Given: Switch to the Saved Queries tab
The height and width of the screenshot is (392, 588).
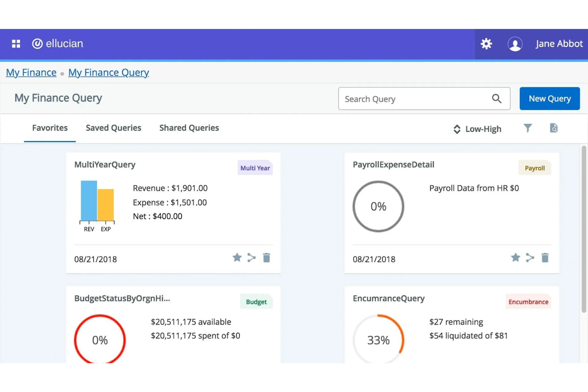Looking at the screenshot, I should click(x=113, y=128).
